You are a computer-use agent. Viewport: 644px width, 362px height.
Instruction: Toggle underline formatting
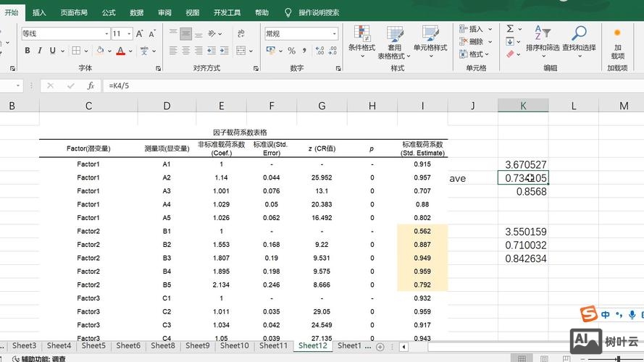[53, 51]
